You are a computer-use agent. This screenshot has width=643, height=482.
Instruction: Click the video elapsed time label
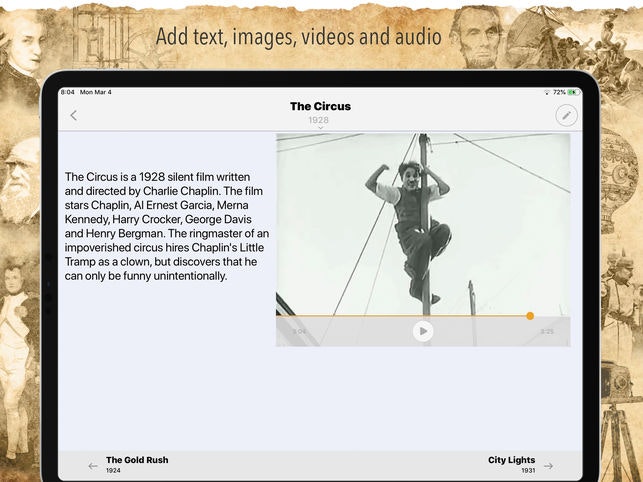pos(299,331)
